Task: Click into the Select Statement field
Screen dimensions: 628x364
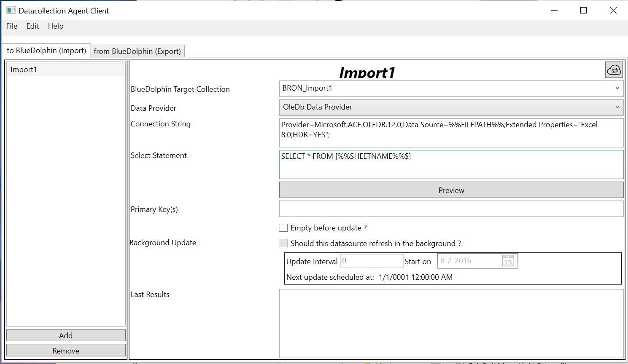Action: click(x=451, y=164)
